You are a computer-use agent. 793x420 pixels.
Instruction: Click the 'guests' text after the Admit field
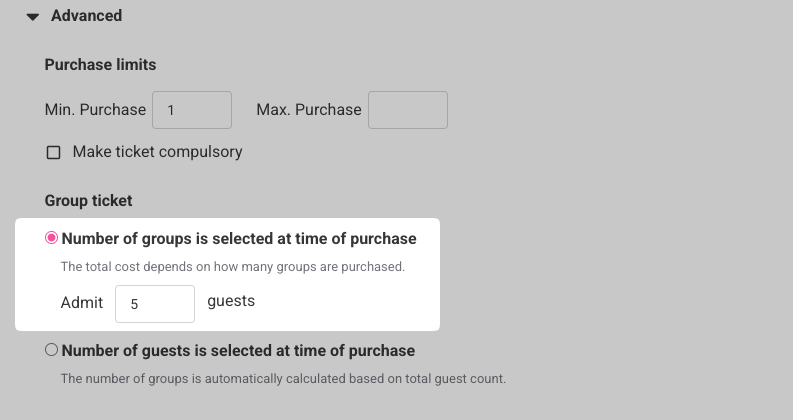231,301
